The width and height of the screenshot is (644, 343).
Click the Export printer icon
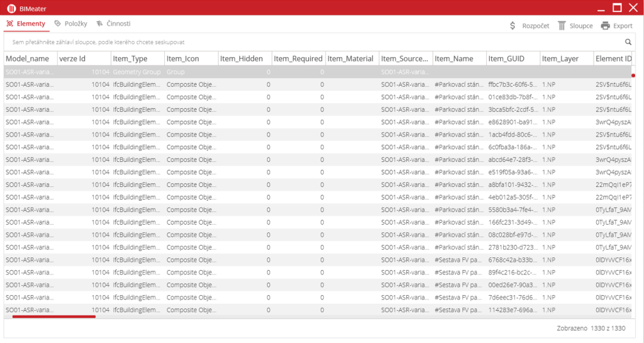[x=605, y=26]
